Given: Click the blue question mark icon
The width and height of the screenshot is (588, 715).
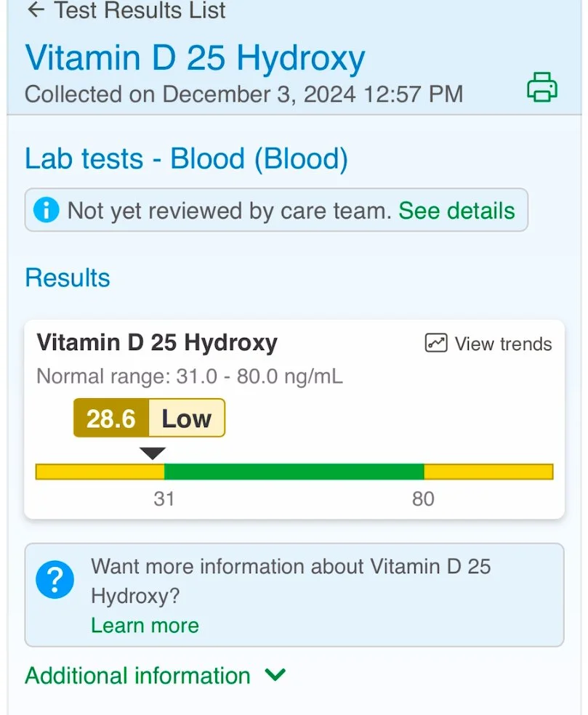Looking at the screenshot, I should [x=55, y=580].
